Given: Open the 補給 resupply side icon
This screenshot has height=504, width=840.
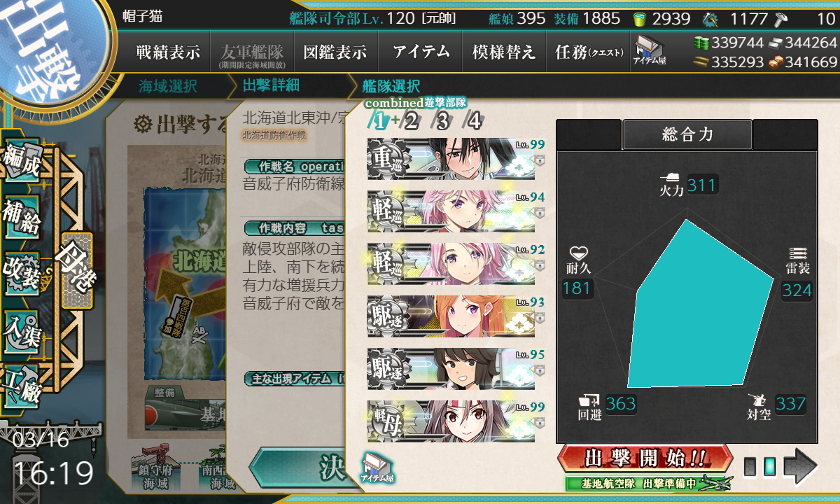Looking at the screenshot, I should coord(22,218).
